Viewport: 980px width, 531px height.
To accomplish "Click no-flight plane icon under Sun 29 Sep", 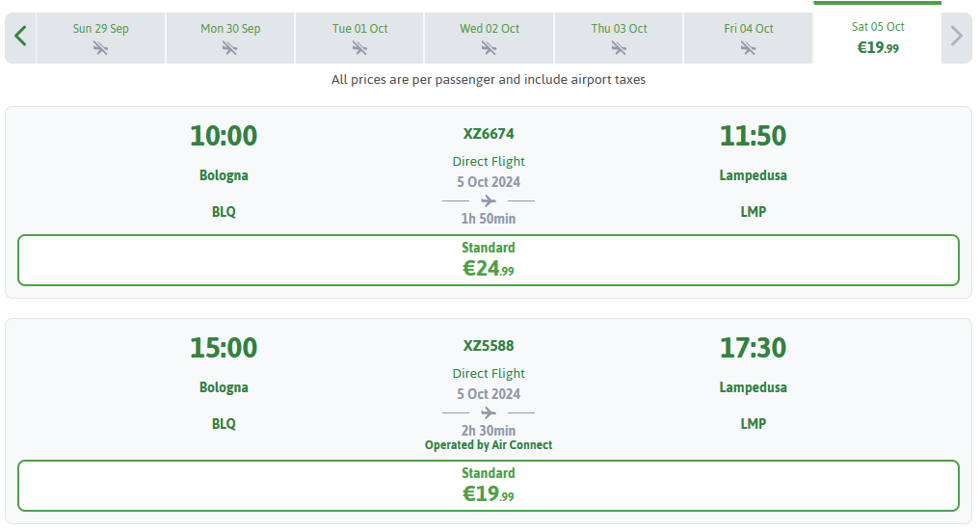I will pos(100,48).
